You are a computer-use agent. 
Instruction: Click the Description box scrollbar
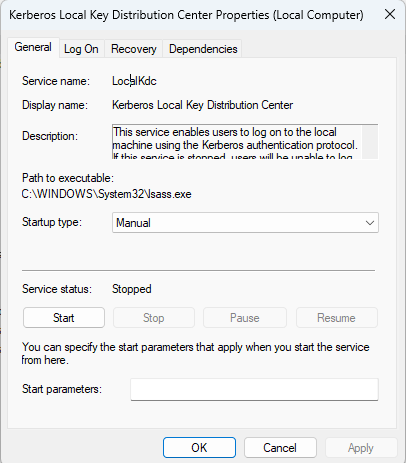click(x=370, y=142)
